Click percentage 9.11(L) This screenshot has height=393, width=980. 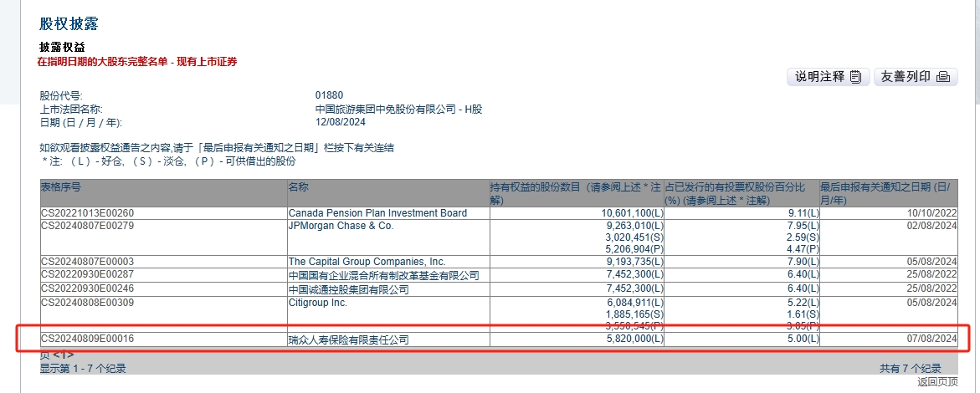[x=803, y=213]
